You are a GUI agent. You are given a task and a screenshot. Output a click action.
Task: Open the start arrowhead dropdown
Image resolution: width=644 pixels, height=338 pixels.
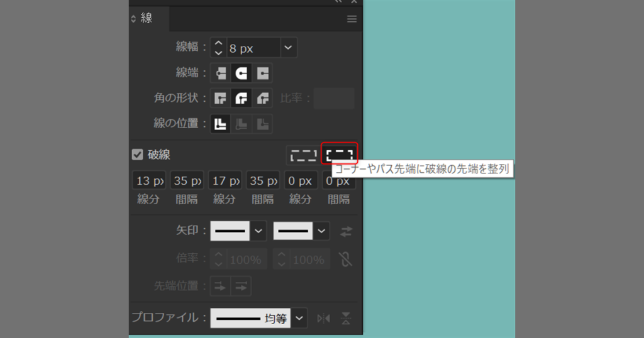tap(258, 231)
